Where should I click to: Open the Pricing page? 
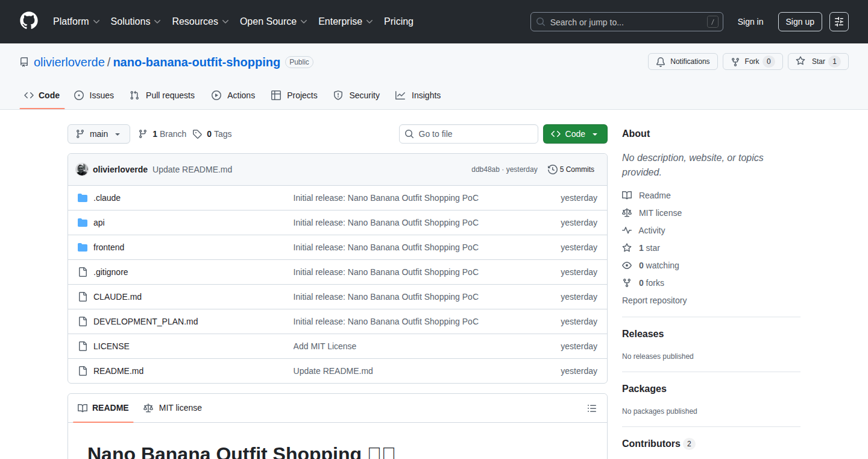pos(398,21)
